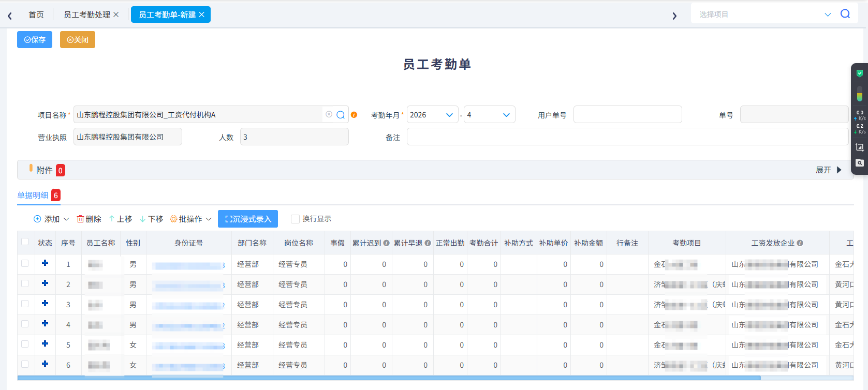Screen dimensions: 868x390
Task: Click into the 用户单号 input field
Action: click(x=627, y=115)
